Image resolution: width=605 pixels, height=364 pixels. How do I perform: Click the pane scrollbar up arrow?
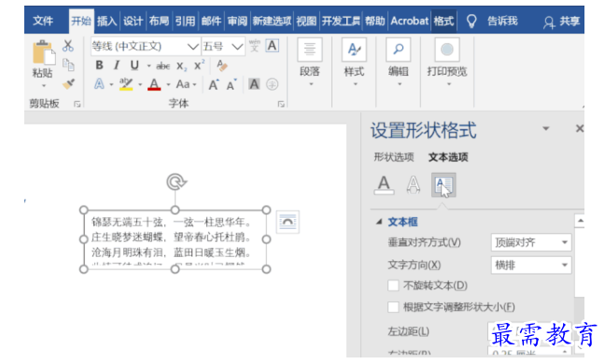tap(580, 221)
